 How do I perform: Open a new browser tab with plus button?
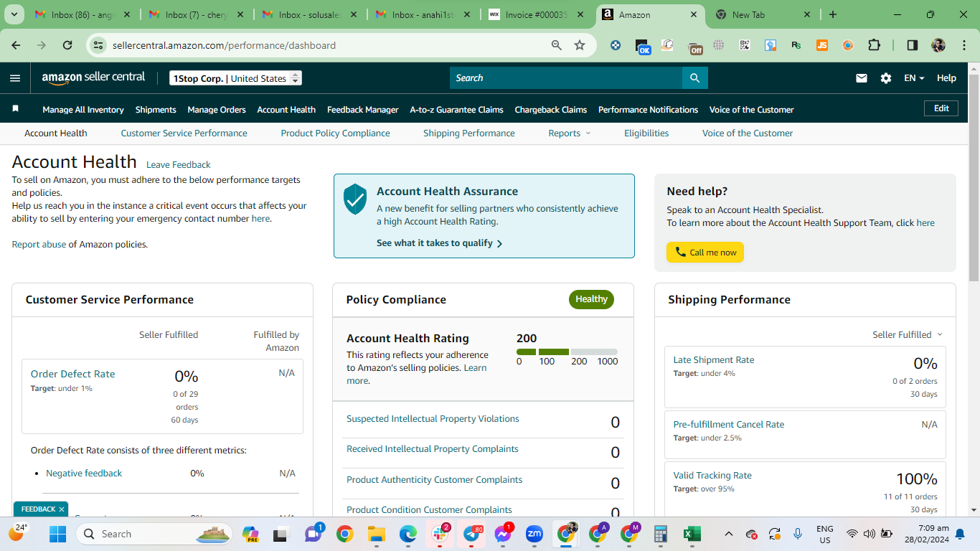point(833,14)
